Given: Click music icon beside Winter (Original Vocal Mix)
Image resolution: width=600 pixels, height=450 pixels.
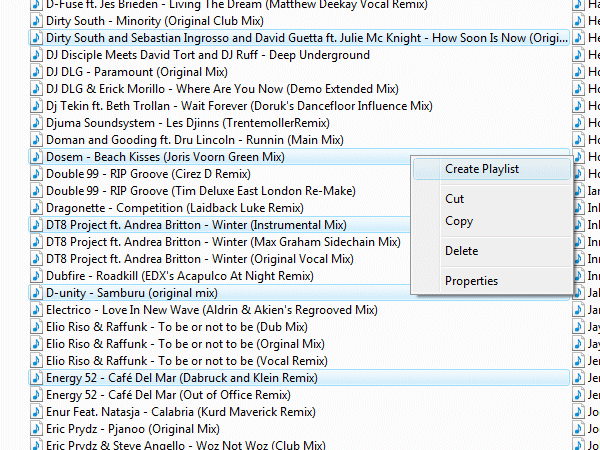Looking at the screenshot, I should click(x=36, y=259).
